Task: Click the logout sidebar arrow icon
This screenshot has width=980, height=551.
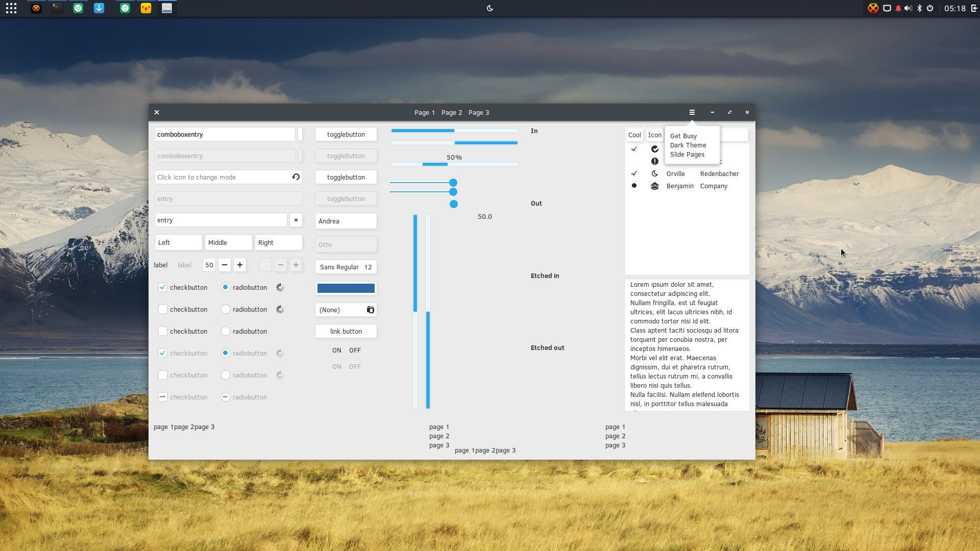Action: tap(974, 8)
